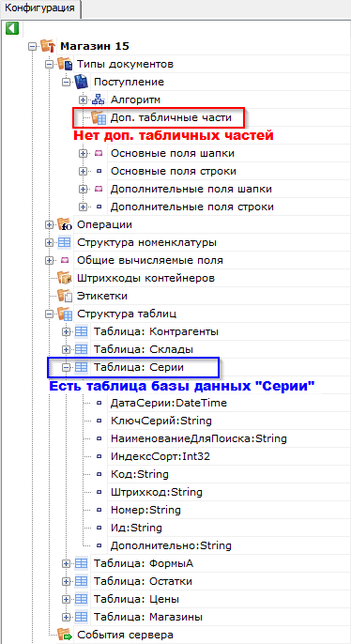Click the Дополнительные поля строки bullet icon

(x=99, y=207)
